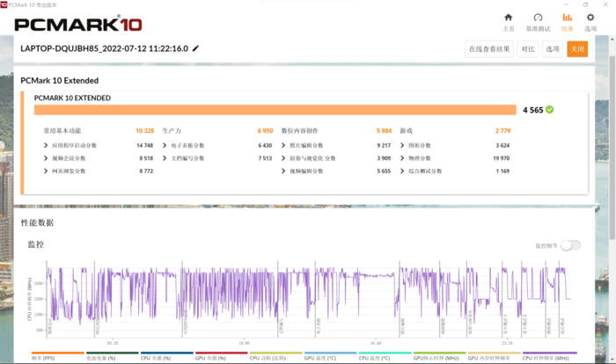The width and height of the screenshot is (616, 364).
Task: Click the 文档编写分数 value 7 513
Action: click(265, 158)
